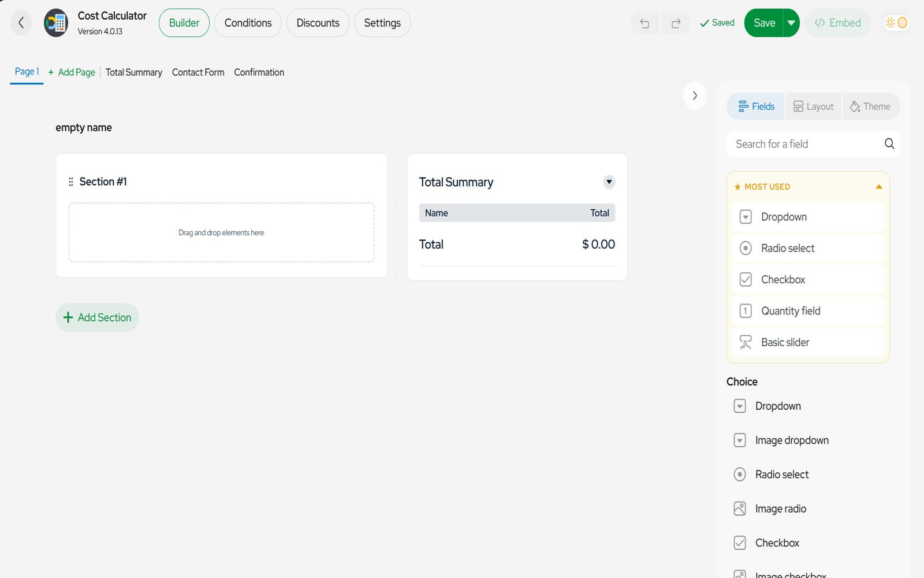Image resolution: width=924 pixels, height=578 pixels.
Task: Click the drag and drop elements area
Action: pyautogui.click(x=221, y=232)
